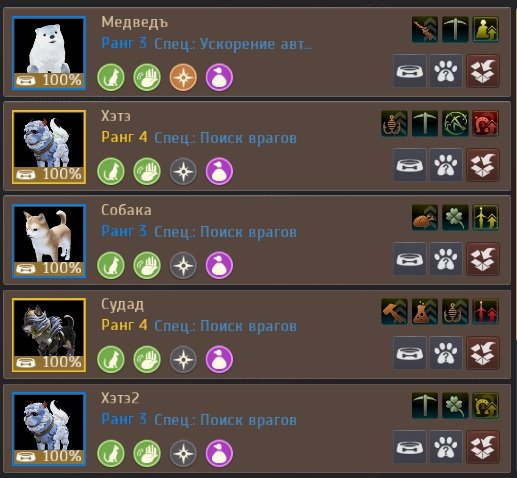This screenshot has height=478, width=517.
Task: Enable the gray compass toggle for Хэтэ
Action: (183, 171)
